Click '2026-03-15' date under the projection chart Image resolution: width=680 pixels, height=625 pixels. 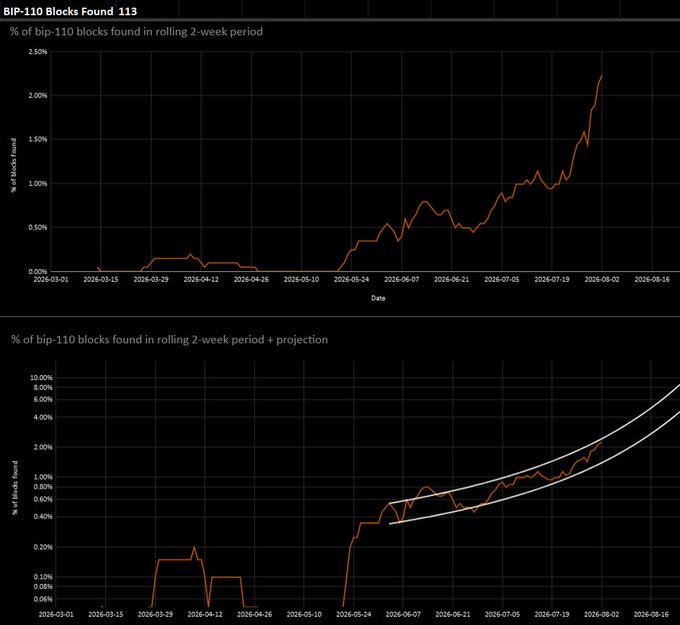[105, 614]
